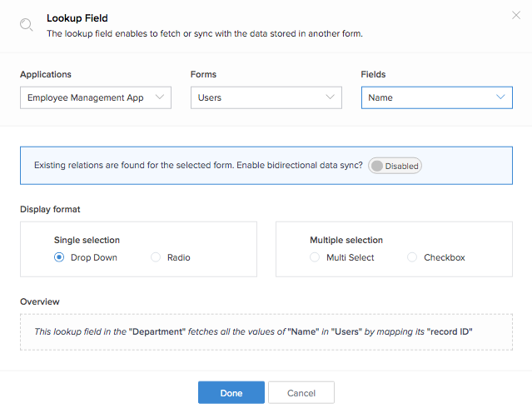The image size is (532, 413).
Task: Click the Single selection heading
Action: (87, 240)
